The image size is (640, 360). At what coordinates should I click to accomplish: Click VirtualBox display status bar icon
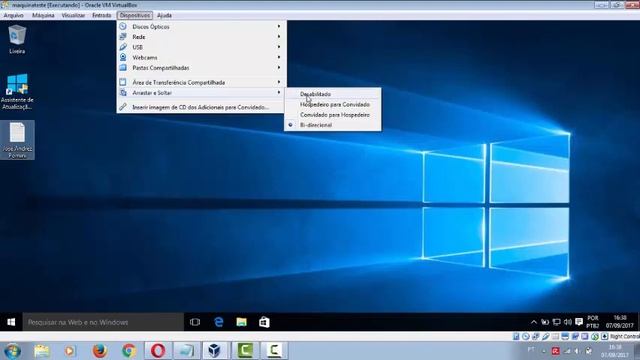(x=565, y=336)
